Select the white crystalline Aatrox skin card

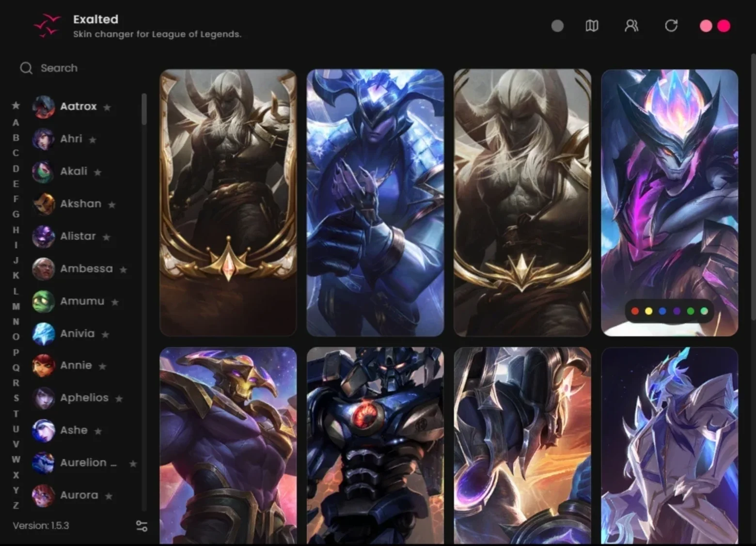coord(669,446)
